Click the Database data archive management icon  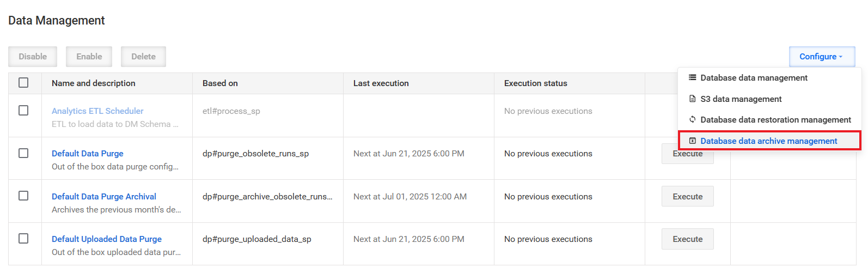coord(692,141)
